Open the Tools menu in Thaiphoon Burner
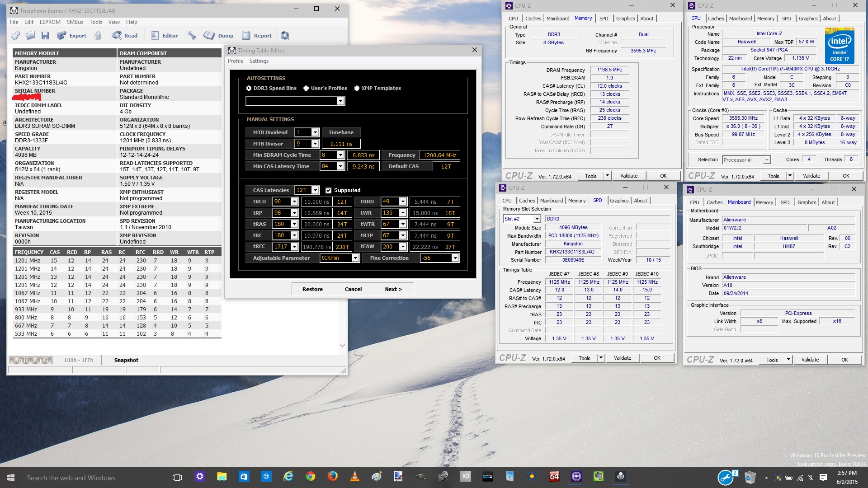This screenshot has width=868, height=488. [x=96, y=22]
